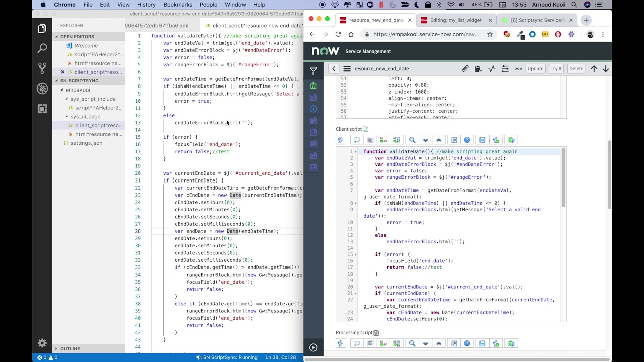This screenshot has height=362, width=644.
Task: Open the Chrome menu in macOS menu bar
Action: (x=65, y=5)
